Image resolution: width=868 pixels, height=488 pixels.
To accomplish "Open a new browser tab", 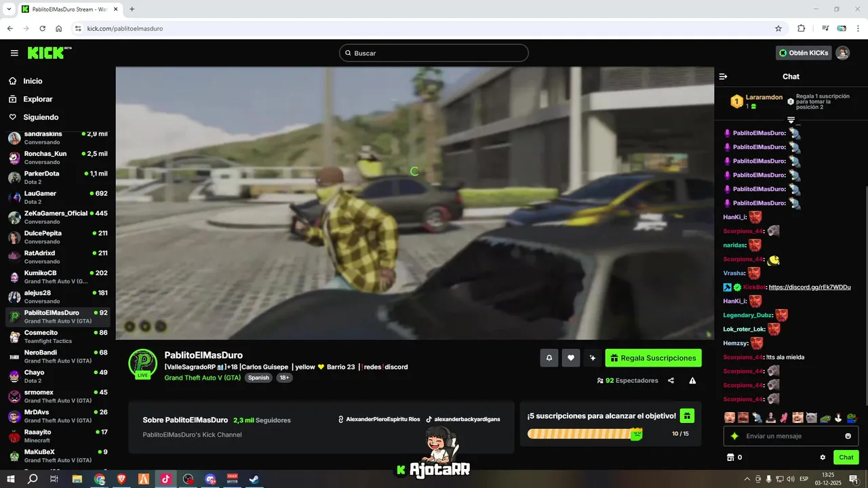I will point(132,9).
